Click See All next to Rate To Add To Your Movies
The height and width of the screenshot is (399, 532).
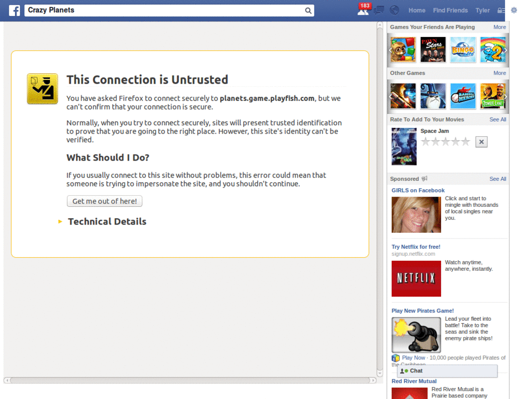point(498,119)
